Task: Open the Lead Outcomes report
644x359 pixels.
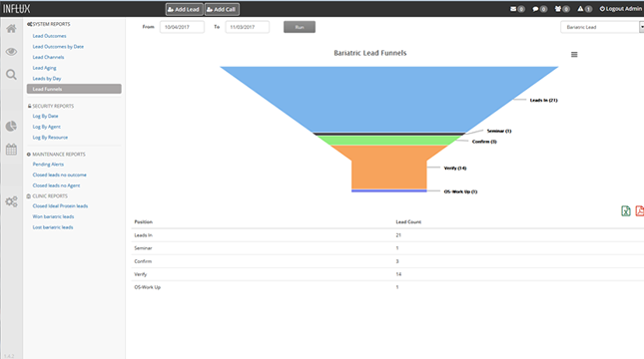Action: tap(49, 36)
